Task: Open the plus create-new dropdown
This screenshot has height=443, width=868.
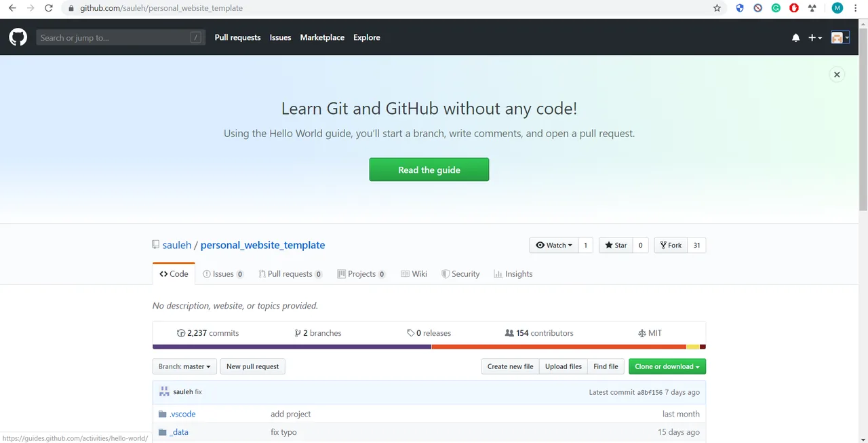Action: coord(815,38)
